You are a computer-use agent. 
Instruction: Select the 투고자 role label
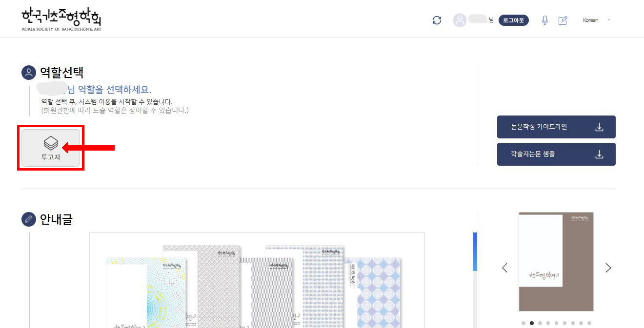coord(51,157)
